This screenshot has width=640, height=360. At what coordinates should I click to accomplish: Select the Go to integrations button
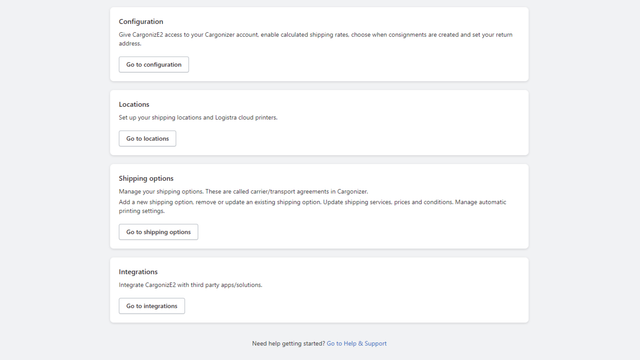[x=151, y=306]
